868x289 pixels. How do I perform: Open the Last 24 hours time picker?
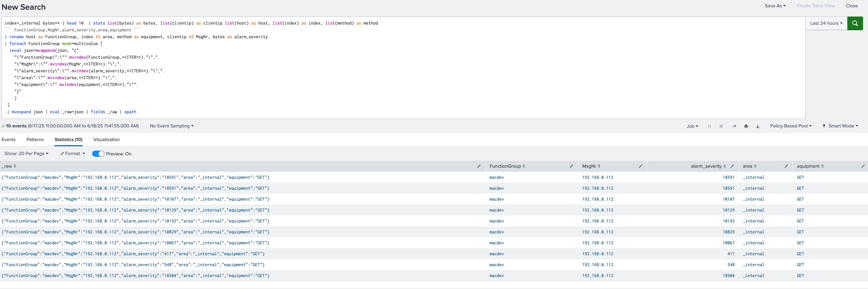click(x=826, y=23)
